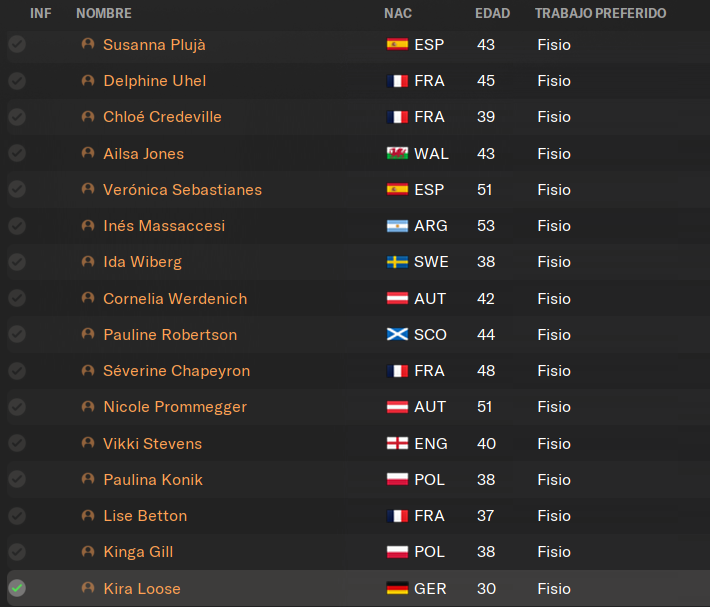Select the Lise Betton row by age 37
Viewport: 710px width, 607px height.
[485, 516]
